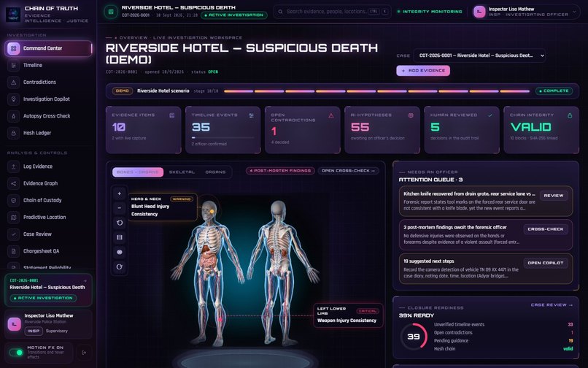588x368 pixels.
Task: Select the pink left leg injury marker
Action: (220, 320)
